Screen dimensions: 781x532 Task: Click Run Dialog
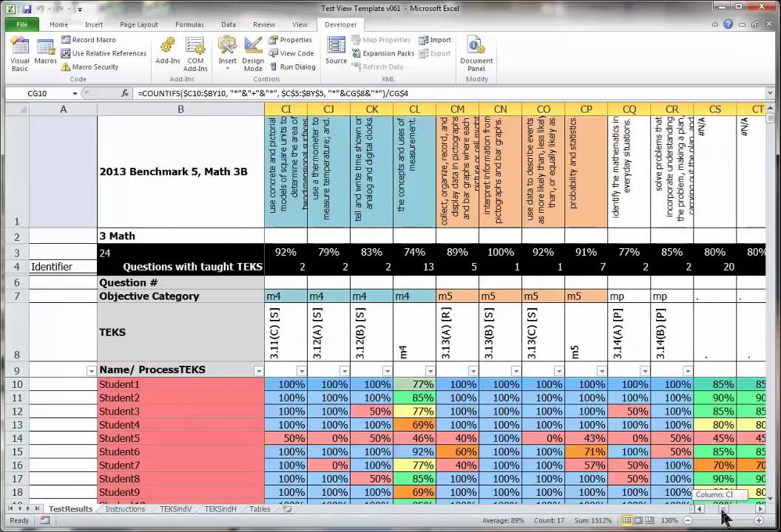click(292, 66)
